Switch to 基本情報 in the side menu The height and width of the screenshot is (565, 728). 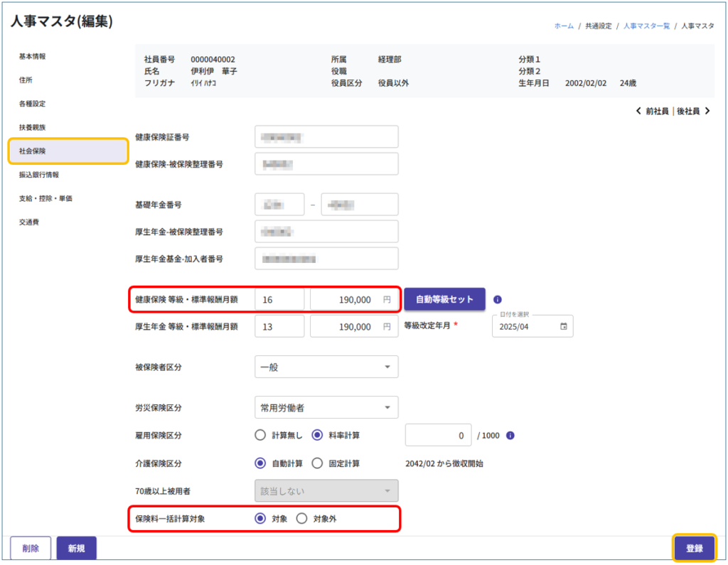point(37,56)
